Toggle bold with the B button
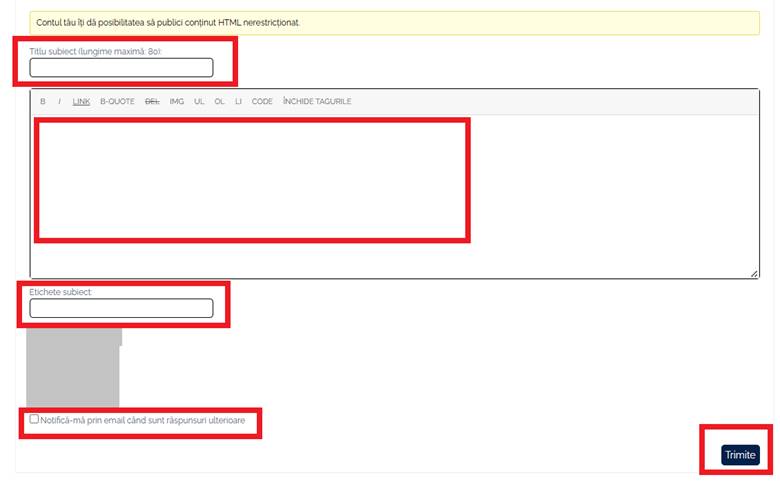The image size is (780, 484). (43, 102)
